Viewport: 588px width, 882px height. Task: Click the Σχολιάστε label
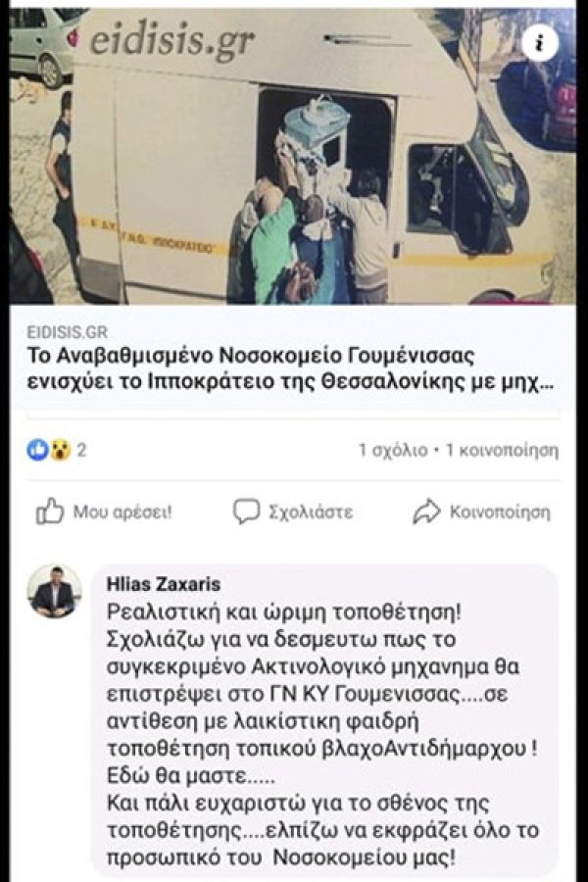[312, 513]
